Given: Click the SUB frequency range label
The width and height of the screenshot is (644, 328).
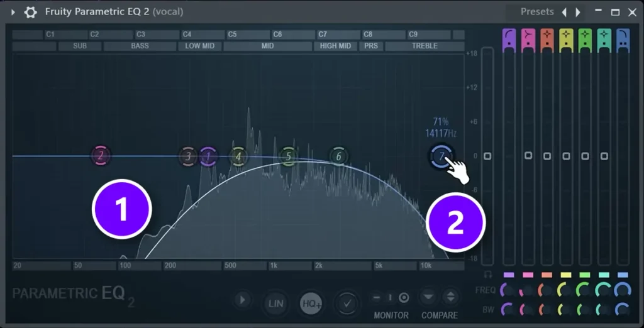Looking at the screenshot, I should coord(80,46).
